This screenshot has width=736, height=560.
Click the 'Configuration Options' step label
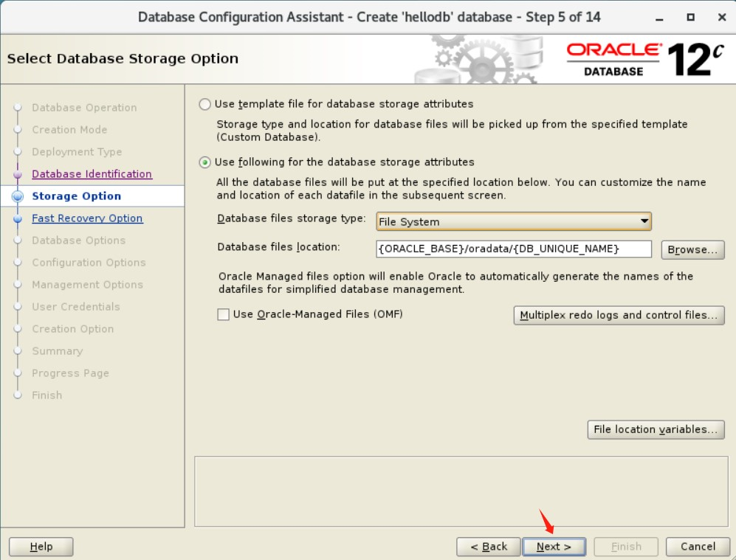click(89, 263)
